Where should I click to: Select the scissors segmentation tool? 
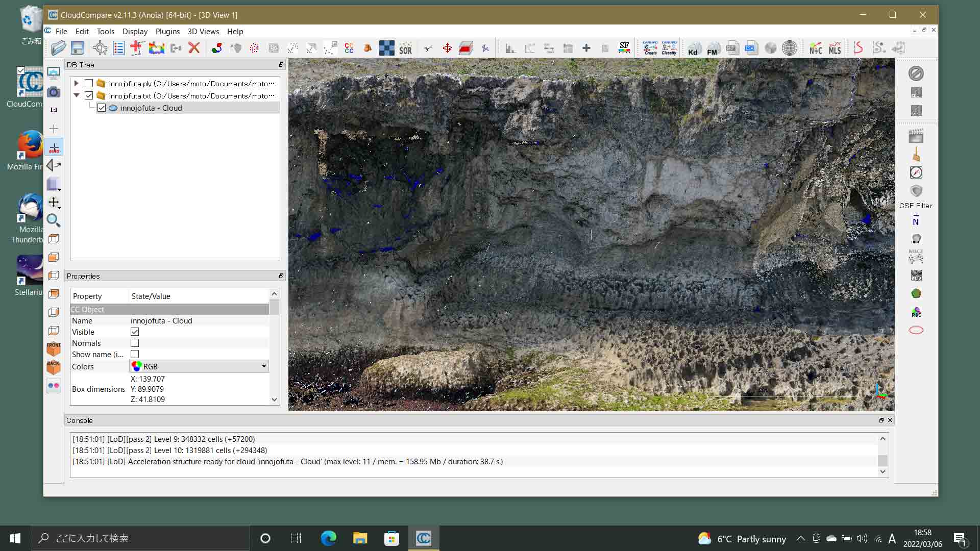428,47
